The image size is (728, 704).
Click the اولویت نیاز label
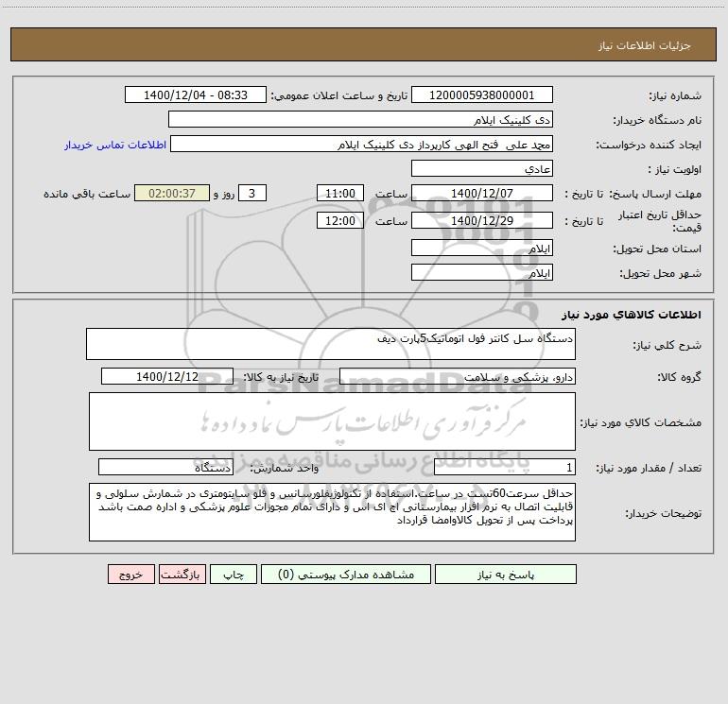coord(675,169)
